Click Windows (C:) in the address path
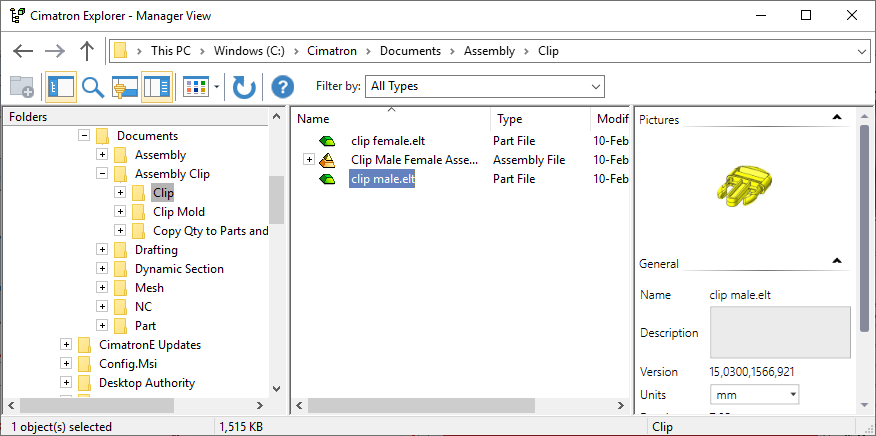Viewport: 876px width, 436px height. (249, 51)
